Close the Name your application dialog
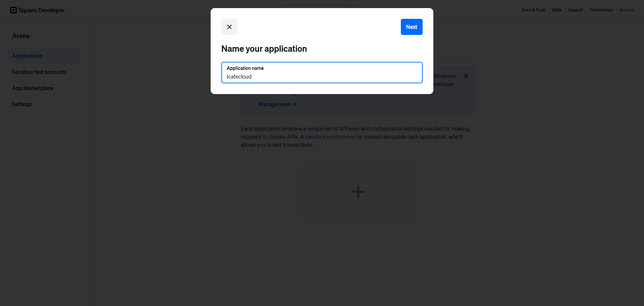 click(229, 27)
